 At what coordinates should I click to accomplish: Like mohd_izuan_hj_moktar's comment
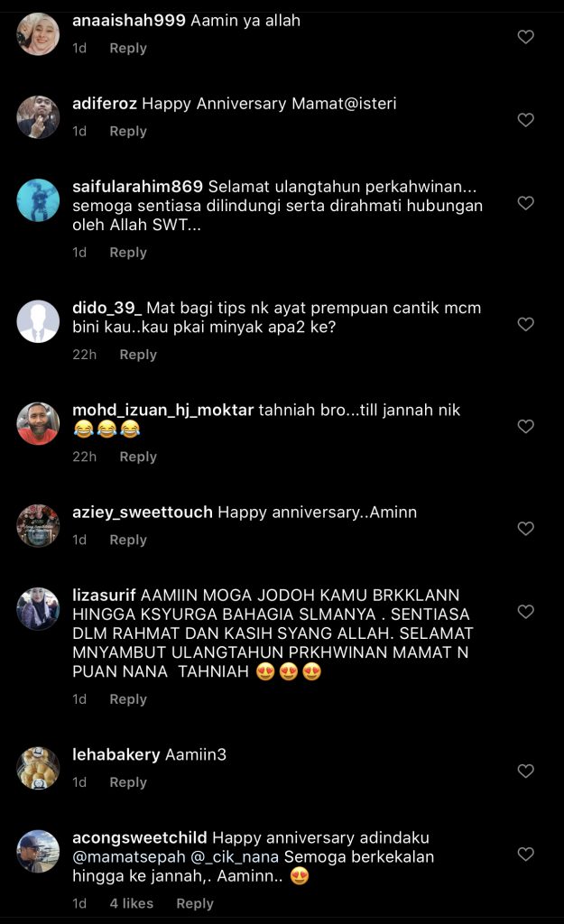[x=526, y=426]
